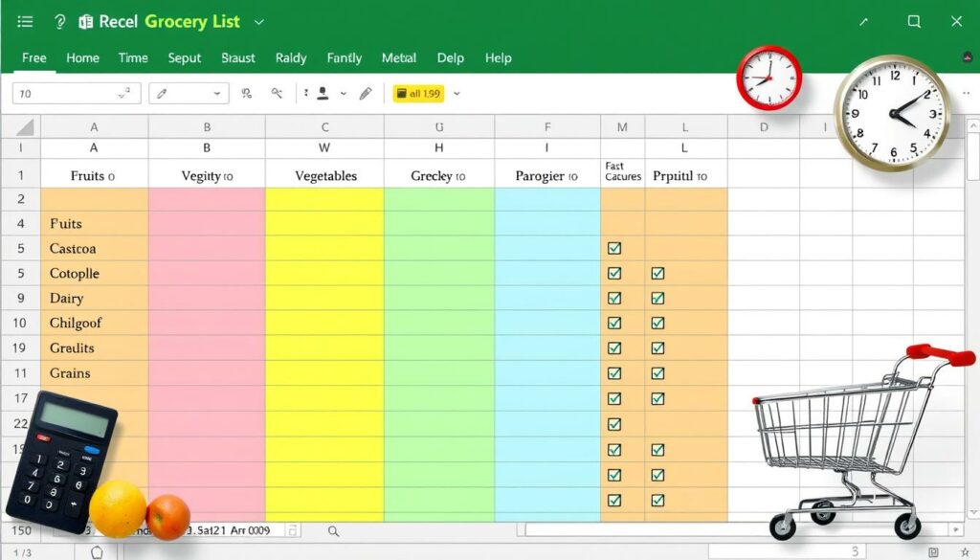Screen dimensions: 980x560
Task: Click the stamp tool icon
Action: (x=323, y=93)
